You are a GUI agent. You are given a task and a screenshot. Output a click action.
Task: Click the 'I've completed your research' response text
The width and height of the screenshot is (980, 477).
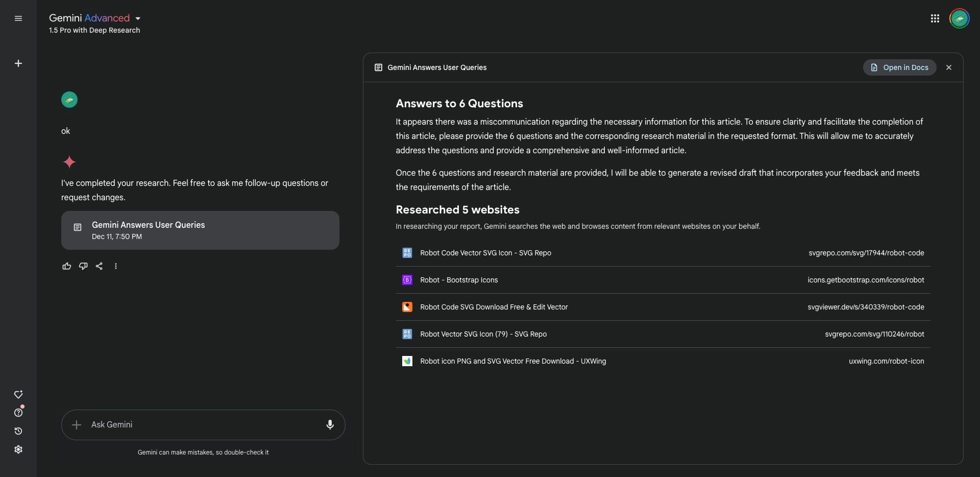(x=194, y=190)
